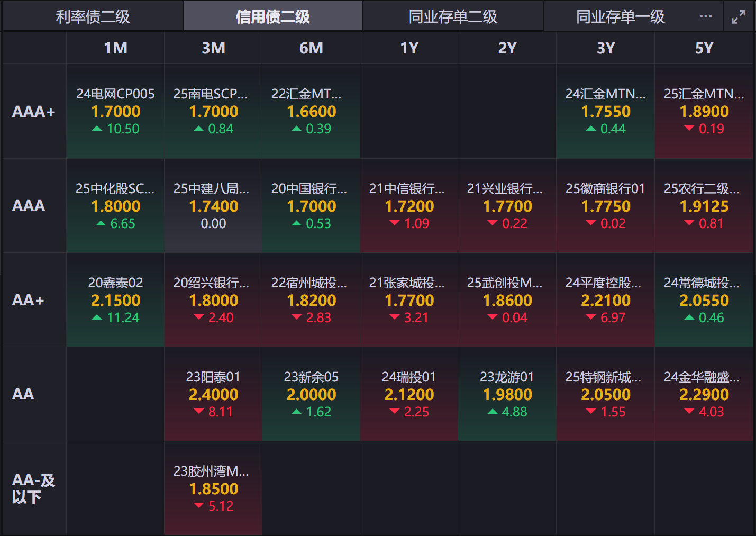Open the 20鑫泰02 bond cell
The height and width of the screenshot is (536, 756).
point(115,300)
